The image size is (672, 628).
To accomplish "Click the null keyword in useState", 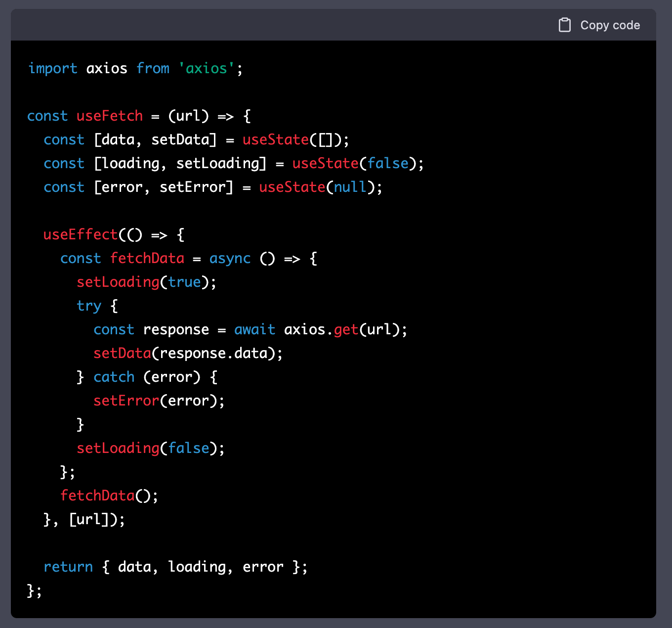I will (x=350, y=187).
